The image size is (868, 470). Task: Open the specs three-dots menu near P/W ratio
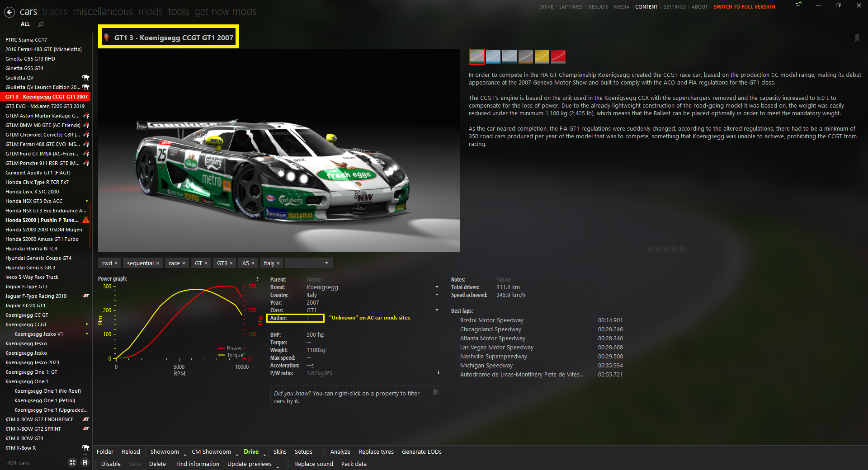438,373
